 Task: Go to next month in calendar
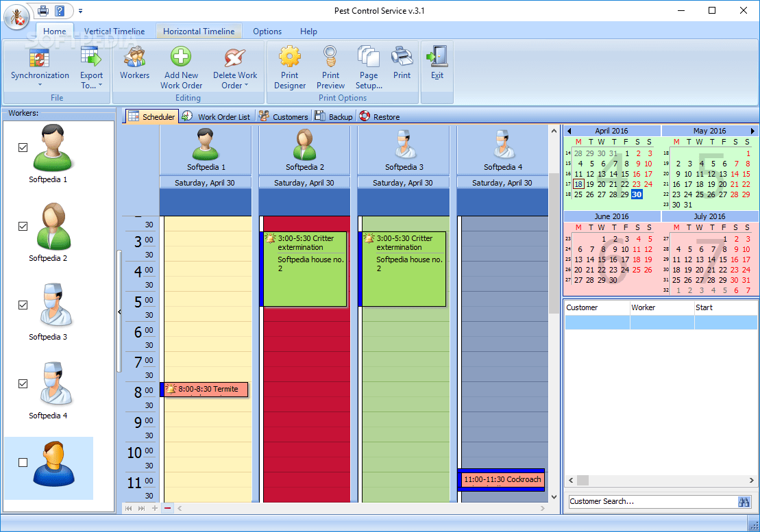tap(752, 131)
